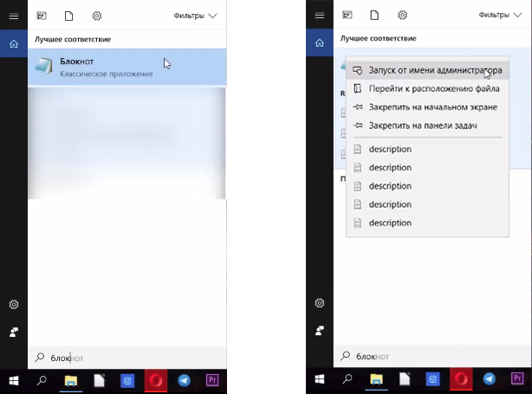Open Windows Start button on right taskbar

point(319,379)
